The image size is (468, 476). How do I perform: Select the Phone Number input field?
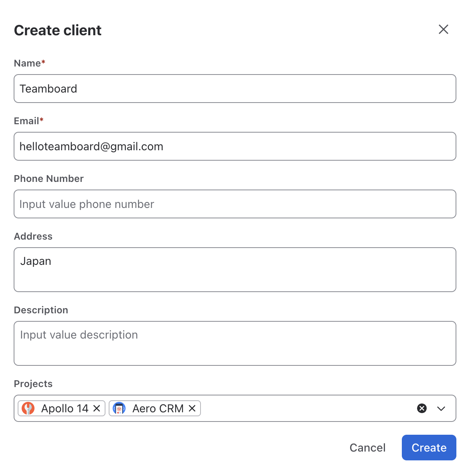(x=235, y=204)
